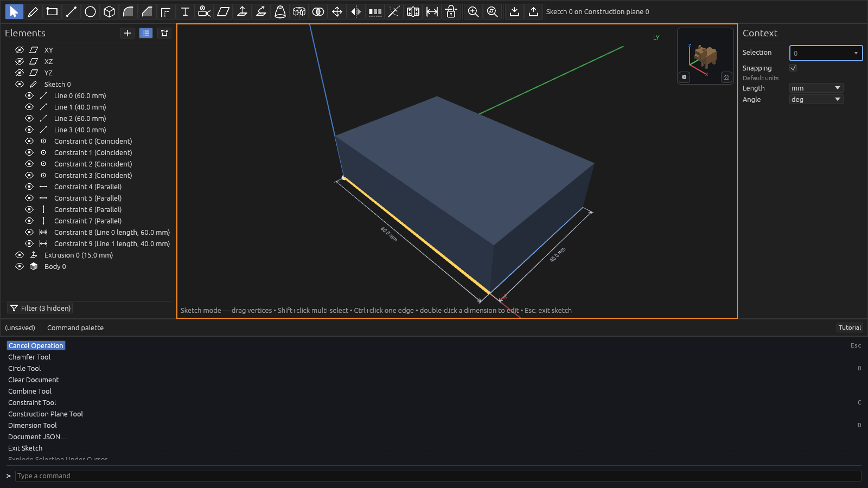Choose Circle Tool in command list
The width and height of the screenshot is (868, 488).
coord(24,368)
